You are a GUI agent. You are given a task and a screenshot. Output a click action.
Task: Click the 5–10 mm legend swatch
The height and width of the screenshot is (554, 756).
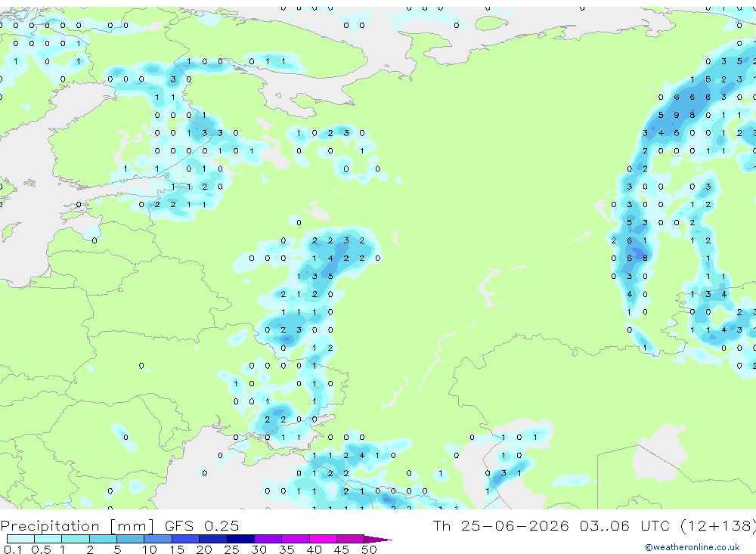(x=131, y=539)
